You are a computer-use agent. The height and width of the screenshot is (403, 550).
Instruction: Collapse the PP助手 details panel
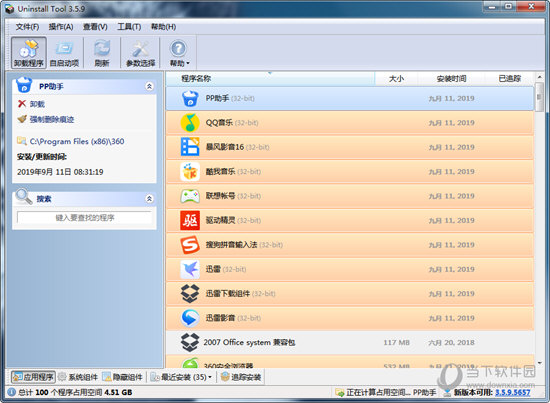149,86
